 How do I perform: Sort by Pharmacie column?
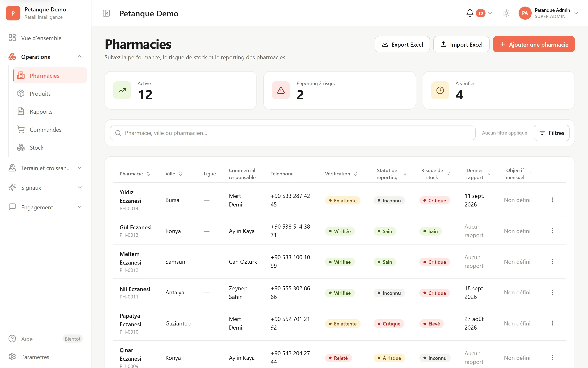tap(135, 174)
